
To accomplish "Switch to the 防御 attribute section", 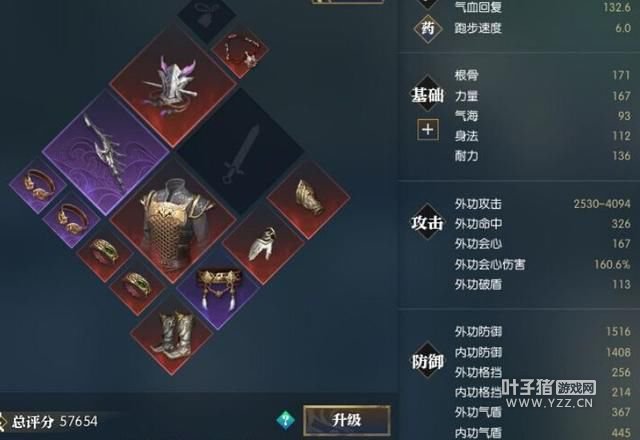I will pyautogui.click(x=427, y=361).
